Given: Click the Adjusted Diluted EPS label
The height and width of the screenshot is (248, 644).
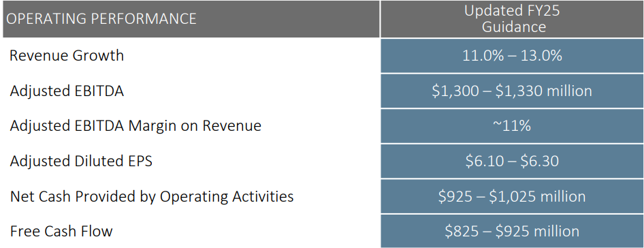Looking at the screenshot, I should tap(81, 161).
